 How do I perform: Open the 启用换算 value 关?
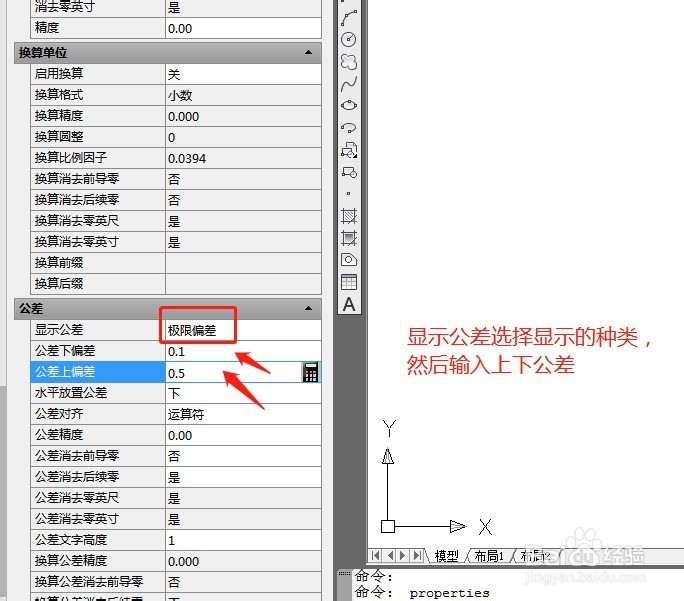click(243, 74)
